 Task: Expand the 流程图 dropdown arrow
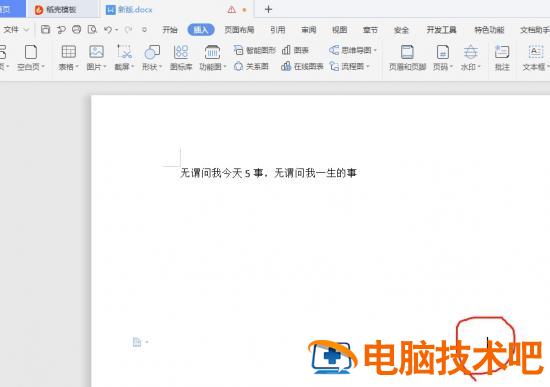pyautogui.click(x=368, y=66)
